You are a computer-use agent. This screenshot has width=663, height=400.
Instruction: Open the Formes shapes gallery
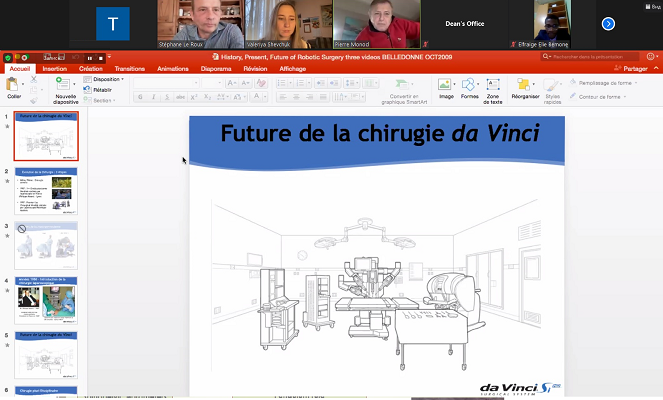[x=469, y=89]
